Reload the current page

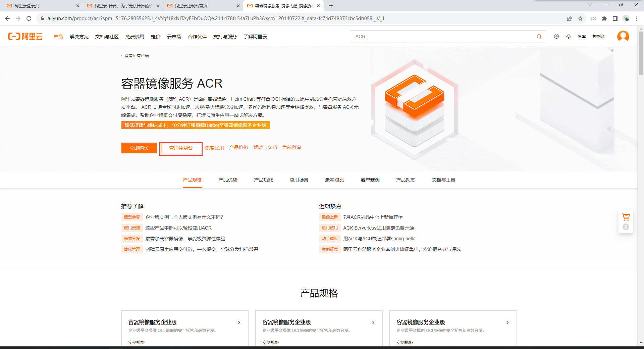point(29,18)
